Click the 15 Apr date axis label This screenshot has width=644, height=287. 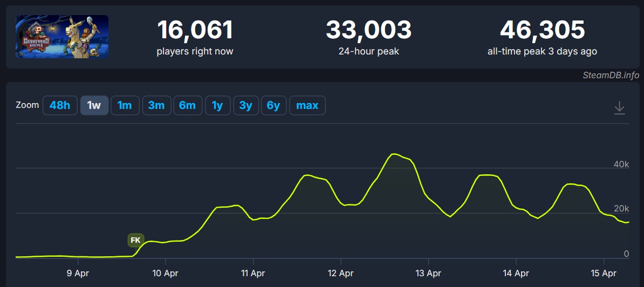604,274
